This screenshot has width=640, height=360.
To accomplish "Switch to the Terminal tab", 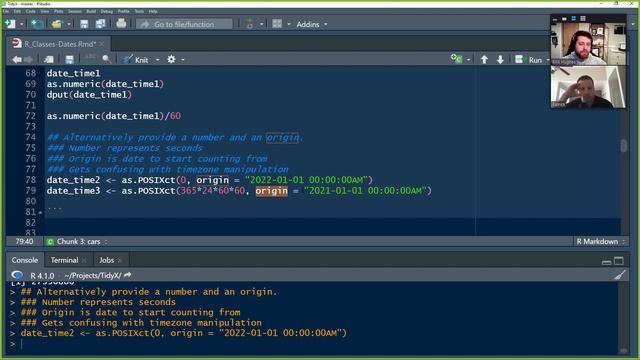I will 64,260.
